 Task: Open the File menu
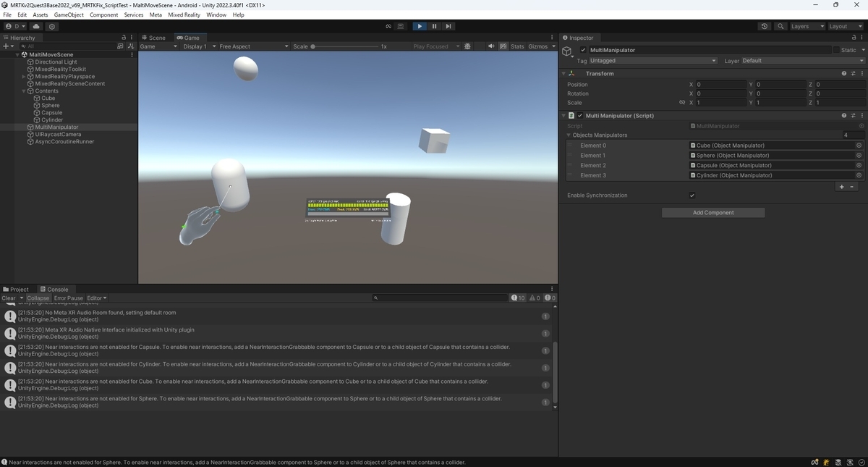(x=7, y=14)
